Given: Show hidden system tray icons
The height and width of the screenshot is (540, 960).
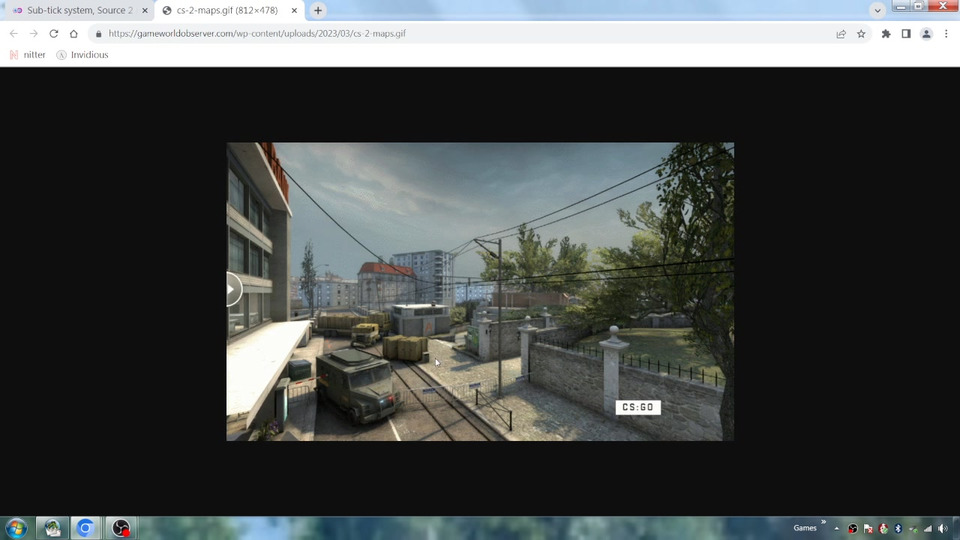Looking at the screenshot, I should pos(836,528).
